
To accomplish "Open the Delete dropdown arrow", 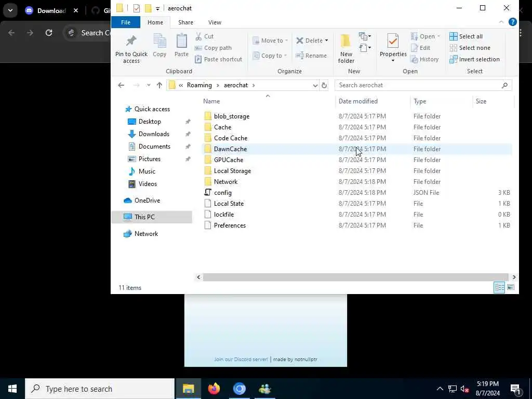I will (326, 41).
